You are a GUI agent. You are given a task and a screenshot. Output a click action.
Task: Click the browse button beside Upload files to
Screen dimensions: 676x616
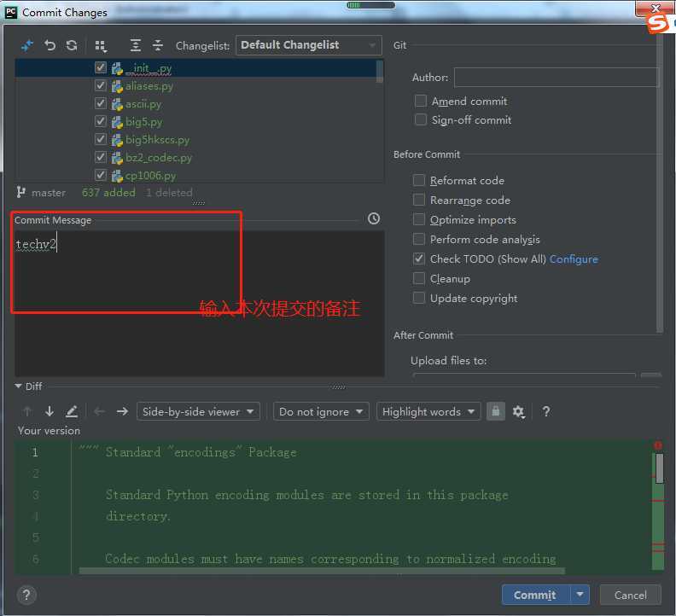pos(651,375)
